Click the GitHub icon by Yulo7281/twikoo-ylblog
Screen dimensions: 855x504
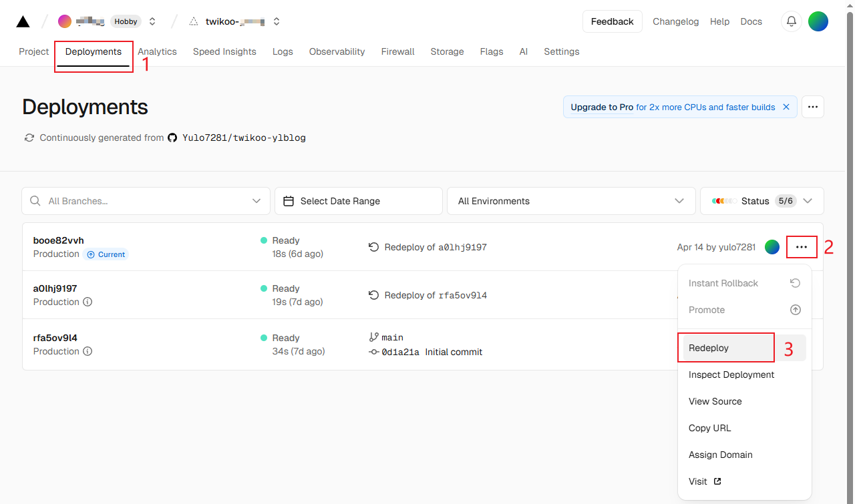click(x=172, y=138)
